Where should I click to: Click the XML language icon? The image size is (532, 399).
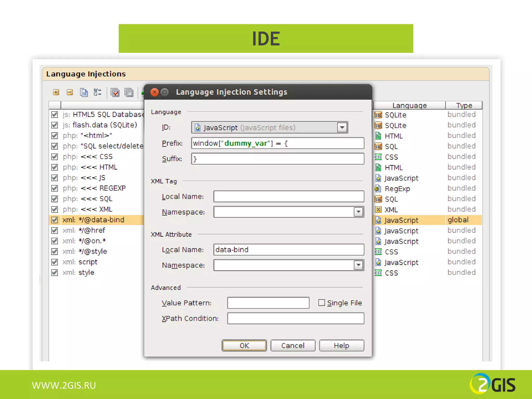pos(378,210)
